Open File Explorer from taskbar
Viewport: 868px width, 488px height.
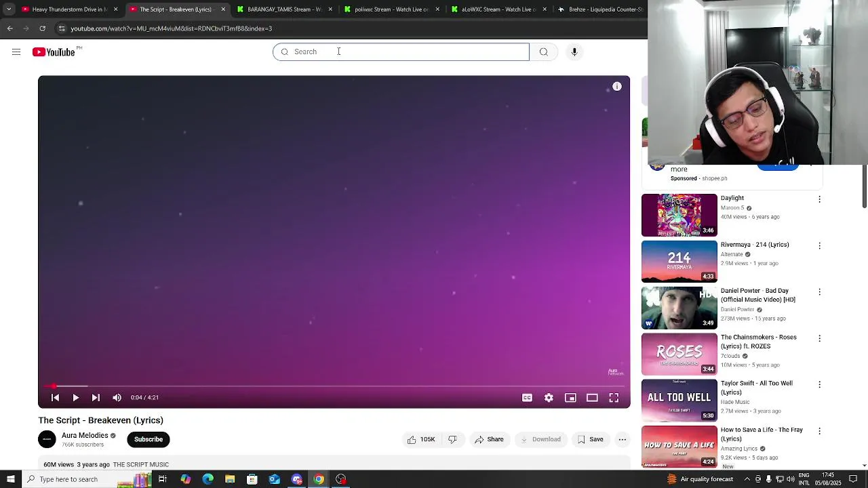(x=230, y=479)
